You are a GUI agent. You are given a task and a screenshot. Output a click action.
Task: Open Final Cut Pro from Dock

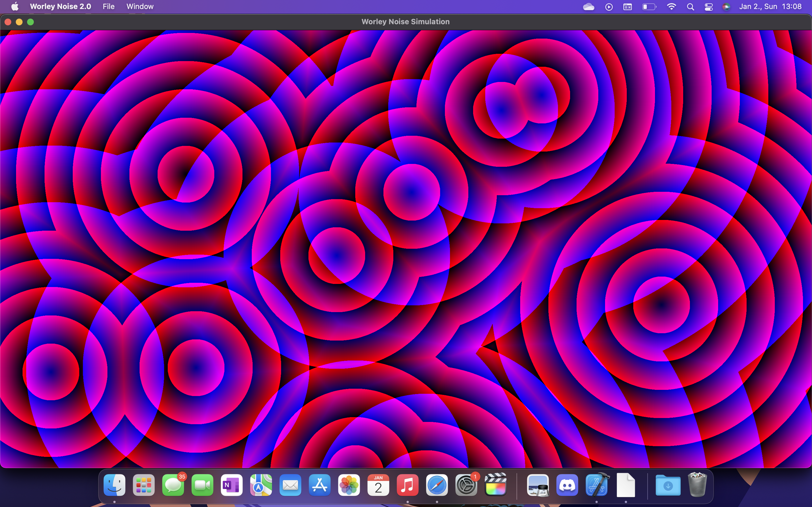(496, 485)
